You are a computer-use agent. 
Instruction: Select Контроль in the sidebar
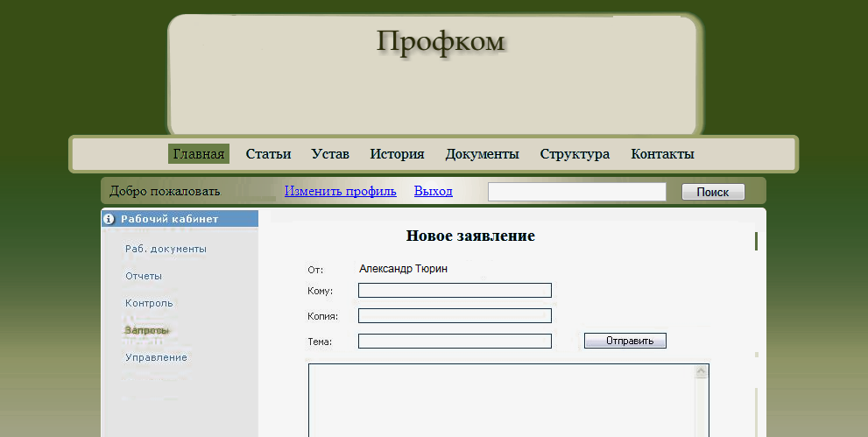150,303
